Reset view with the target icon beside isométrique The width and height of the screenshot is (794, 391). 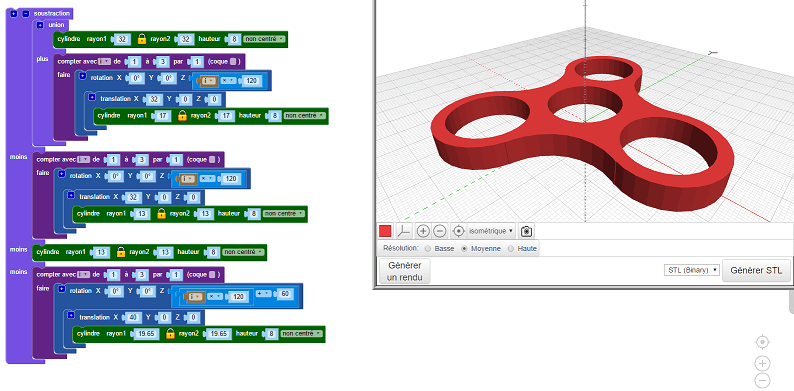pos(458,231)
